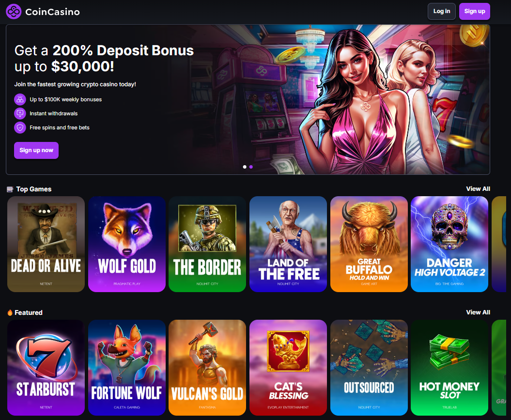Click the Sign up button in header
This screenshot has width=511, height=420.
tap(475, 12)
